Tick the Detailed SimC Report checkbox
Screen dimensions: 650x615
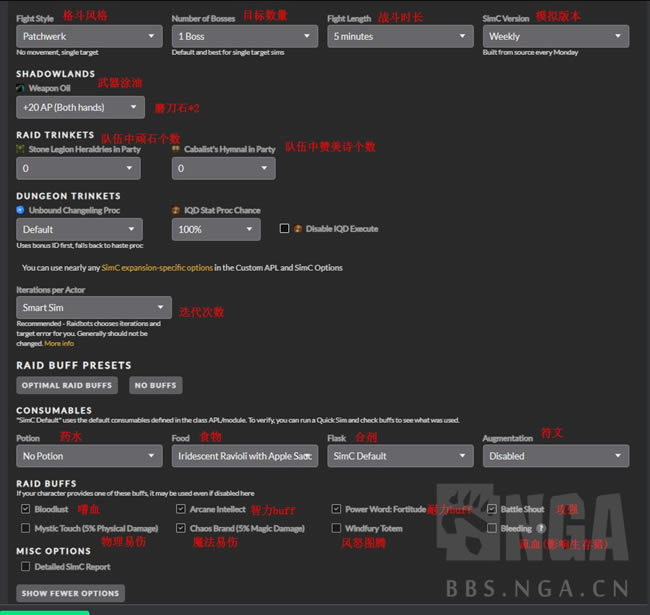tap(25, 566)
